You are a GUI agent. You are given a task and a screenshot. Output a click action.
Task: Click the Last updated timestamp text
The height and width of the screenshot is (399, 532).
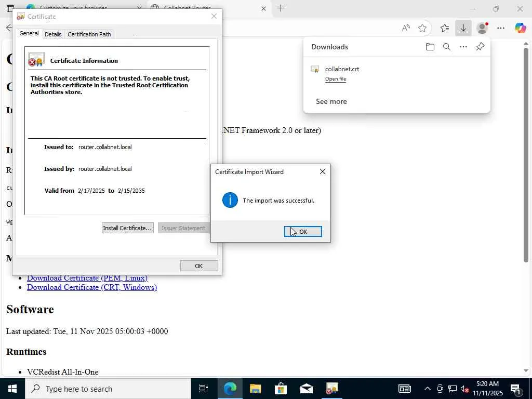87,331
